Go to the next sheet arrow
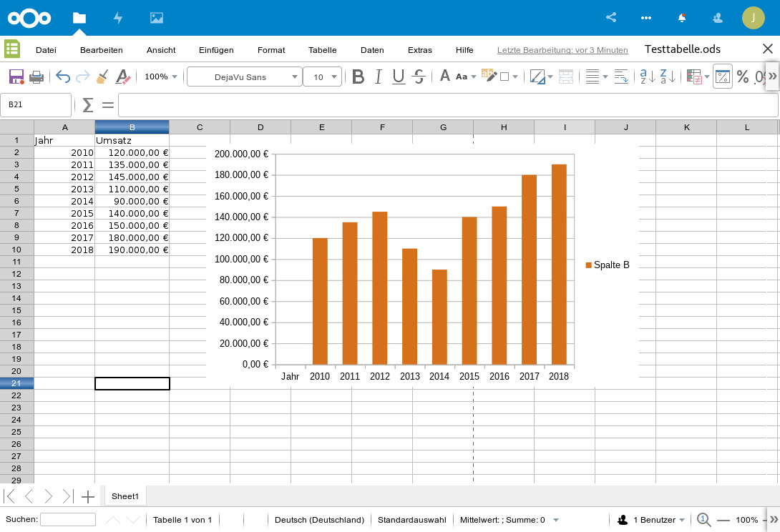This screenshot has height=532, width=780. click(48, 496)
